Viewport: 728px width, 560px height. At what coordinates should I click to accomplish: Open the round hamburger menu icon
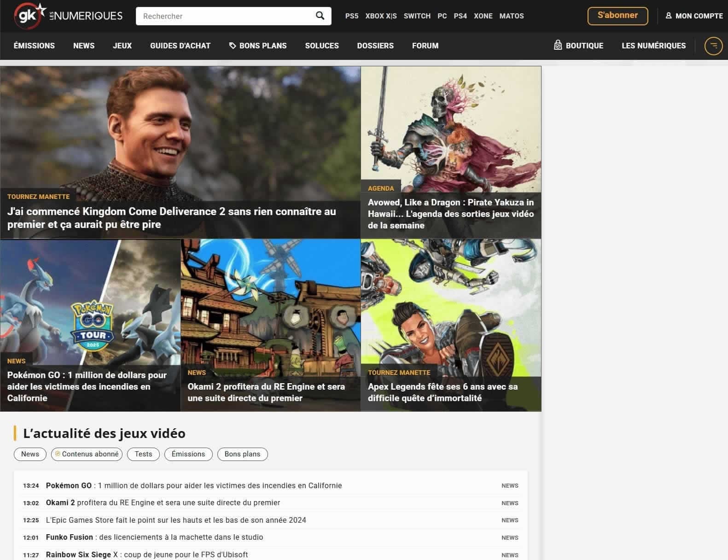713,46
